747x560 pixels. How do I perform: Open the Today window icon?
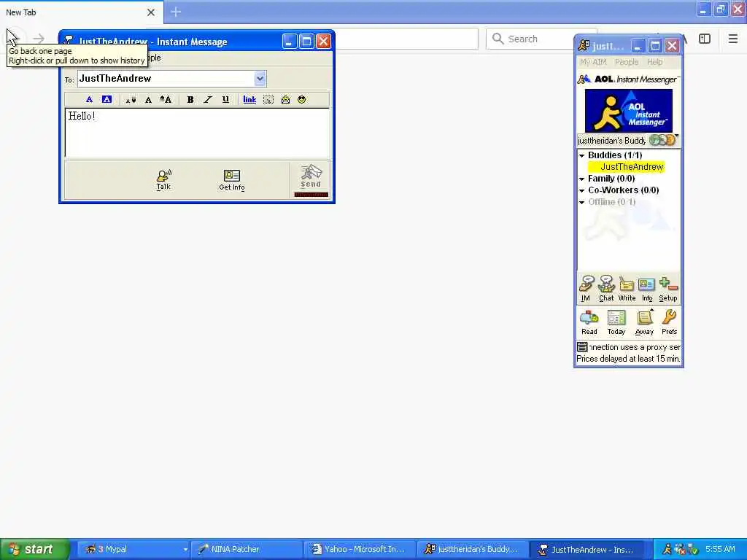coord(616,322)
